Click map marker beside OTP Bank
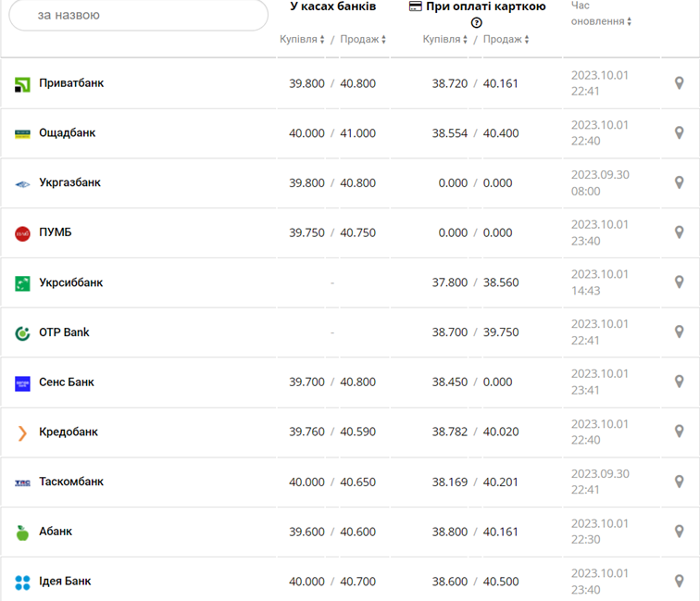 coord(679,332)
